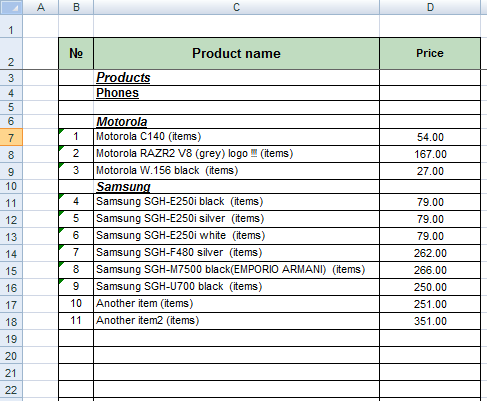Click cell 'Samsung SGH-F480 silver (items)'
The width and height of the screenshot is (487, 401).
coord(236,253)
